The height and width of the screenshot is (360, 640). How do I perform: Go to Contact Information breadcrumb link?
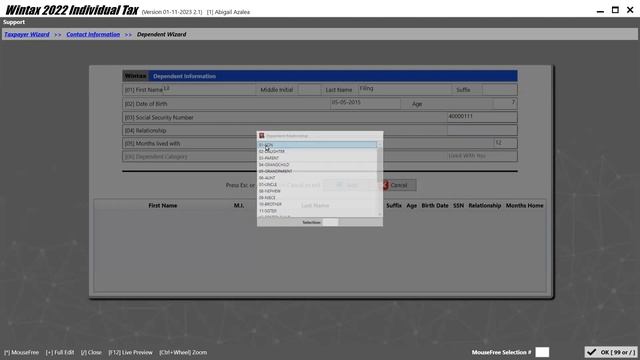[93, 34]
